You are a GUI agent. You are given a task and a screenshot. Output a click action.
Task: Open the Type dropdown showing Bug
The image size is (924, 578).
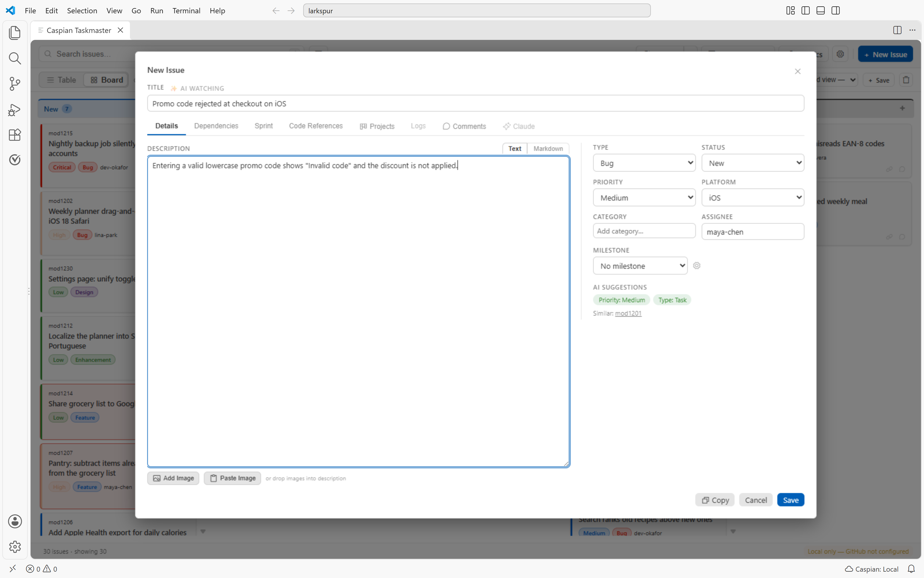(644, 163)
